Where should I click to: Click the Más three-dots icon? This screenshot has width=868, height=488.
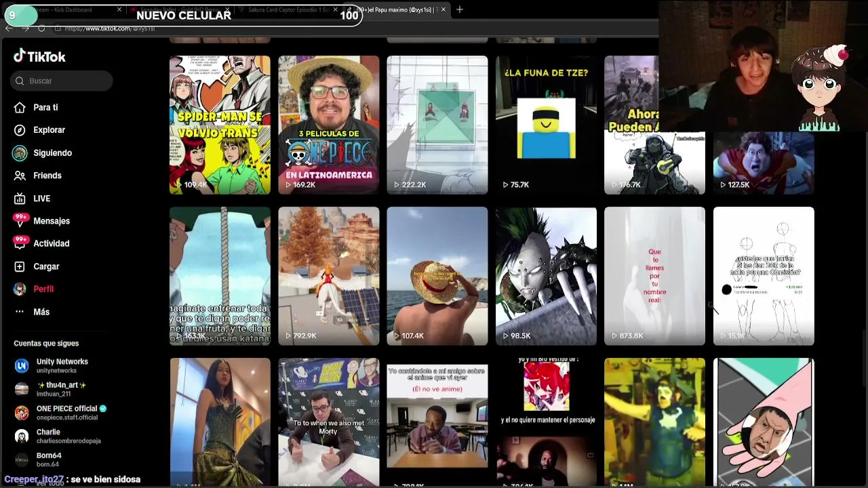(x=20, y=312)
